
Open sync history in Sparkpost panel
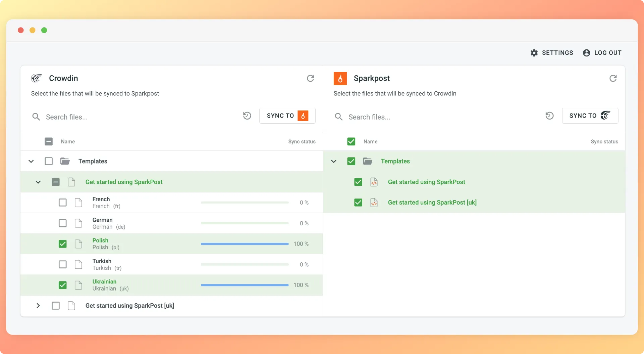coord(550,116)
